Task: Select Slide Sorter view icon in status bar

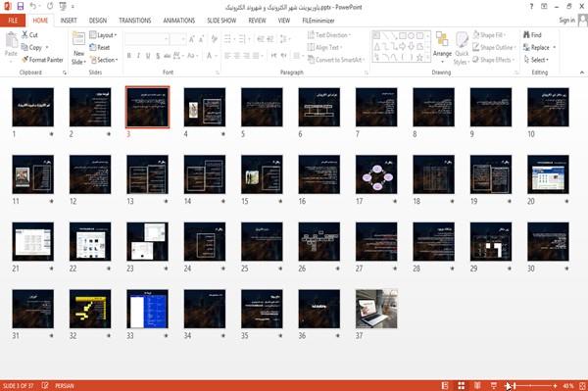Action: [462, 385]
